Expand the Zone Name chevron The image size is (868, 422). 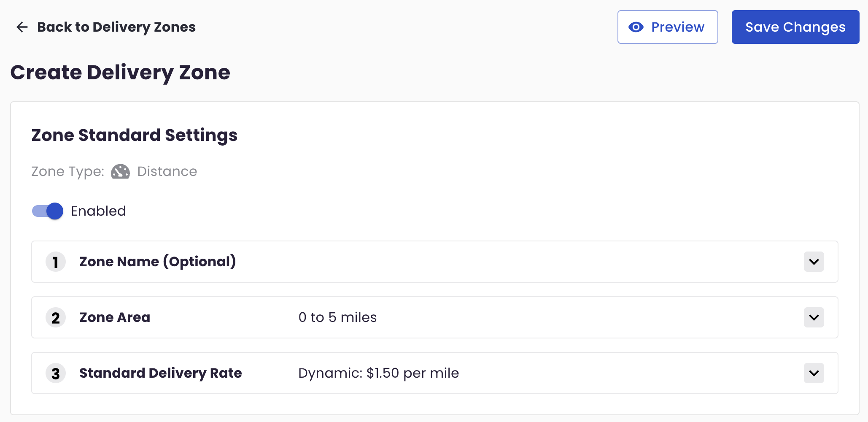tap(814, 262)
